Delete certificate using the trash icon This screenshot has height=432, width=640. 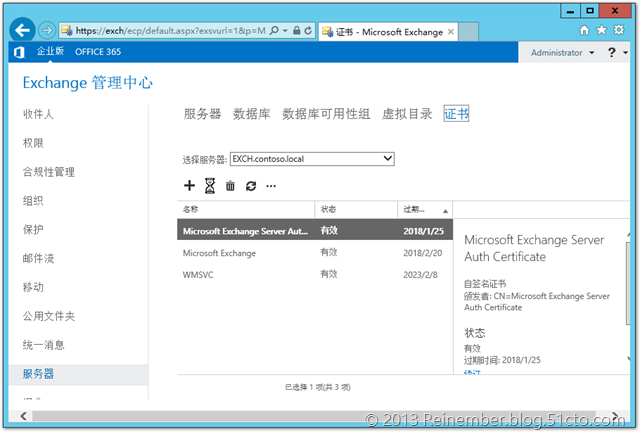point(230,186)
